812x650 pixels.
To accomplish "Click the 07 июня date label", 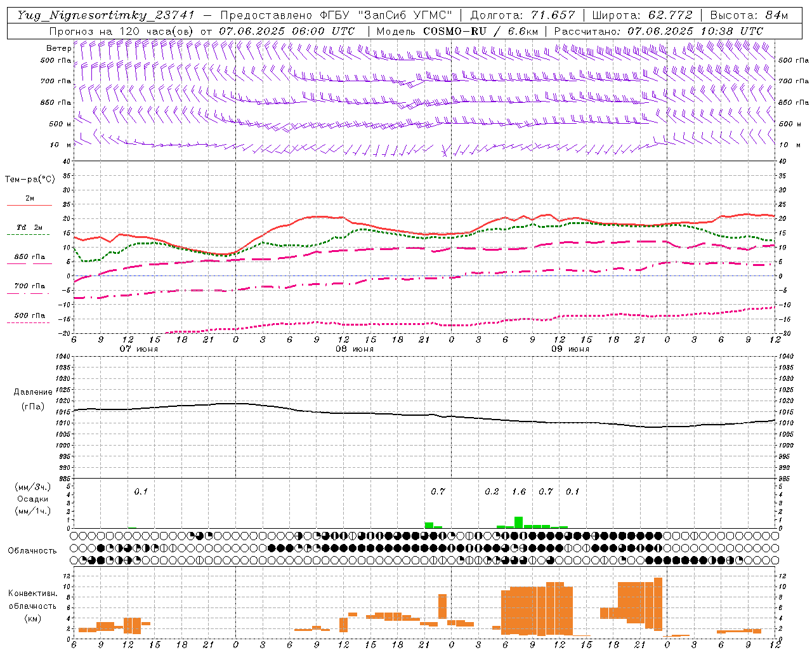I will pos(139,348).
